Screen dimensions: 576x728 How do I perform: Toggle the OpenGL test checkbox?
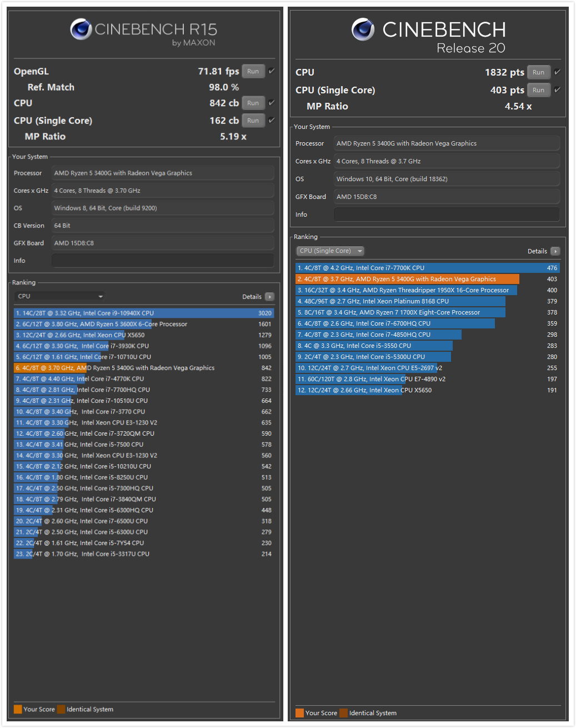coord(272,71)
